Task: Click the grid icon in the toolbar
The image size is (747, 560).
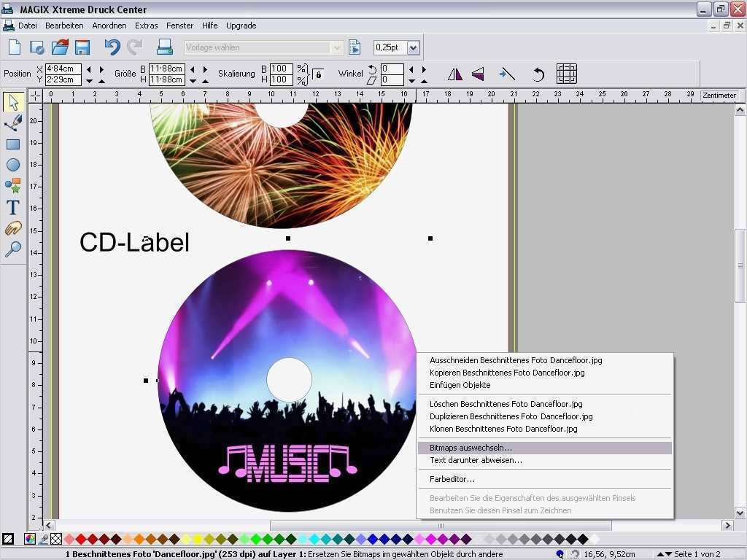Action: coord(566,74)
